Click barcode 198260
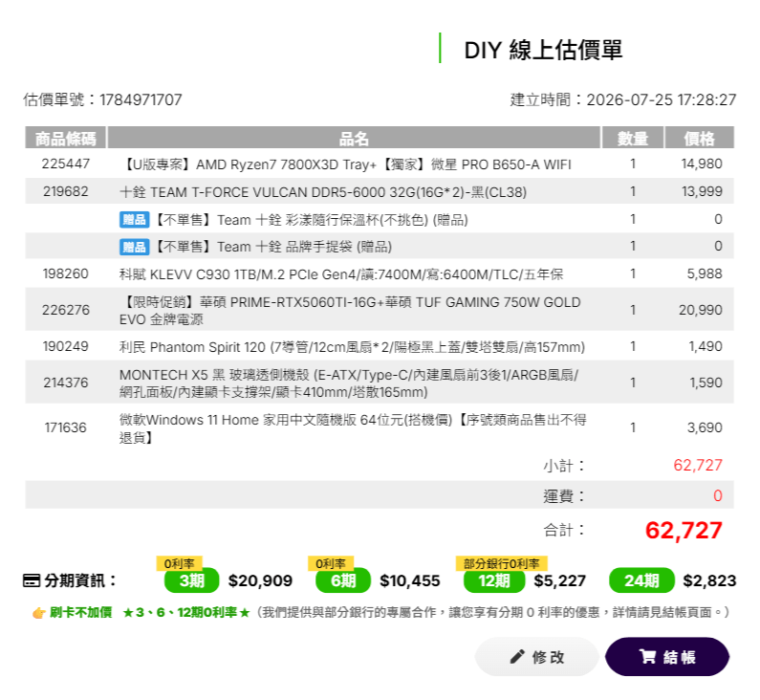Screen dimensions: 760x700 [65, 273]
